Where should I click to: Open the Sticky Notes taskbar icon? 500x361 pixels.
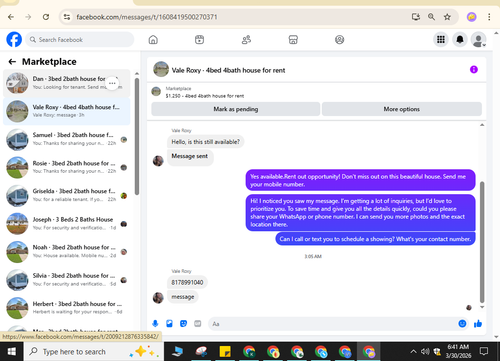(x=225, y=351)
